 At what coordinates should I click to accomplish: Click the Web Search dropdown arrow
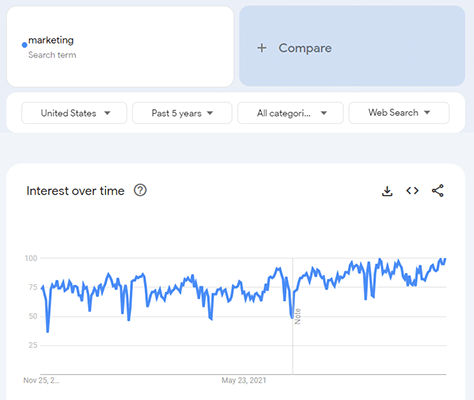coord(427,113)
